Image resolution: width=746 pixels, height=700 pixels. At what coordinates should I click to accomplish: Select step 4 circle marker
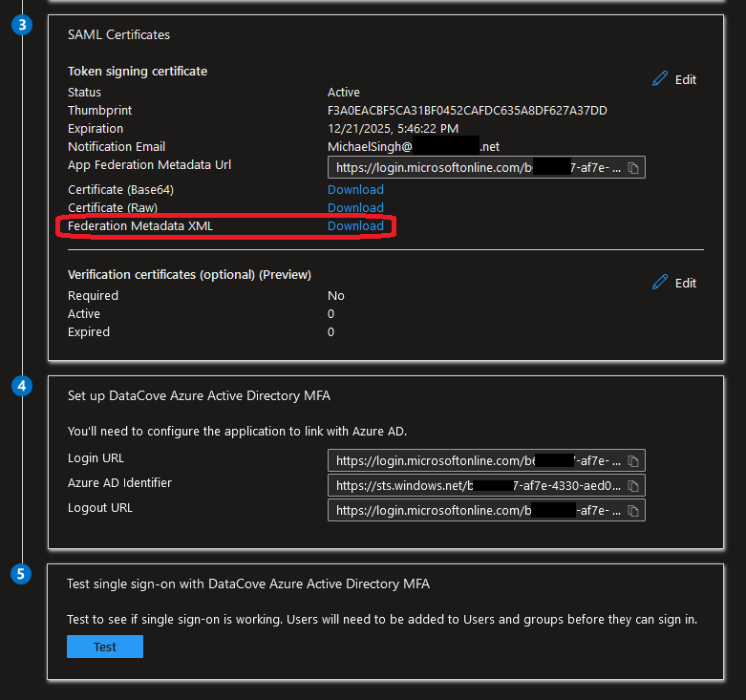tap(21, 387)
